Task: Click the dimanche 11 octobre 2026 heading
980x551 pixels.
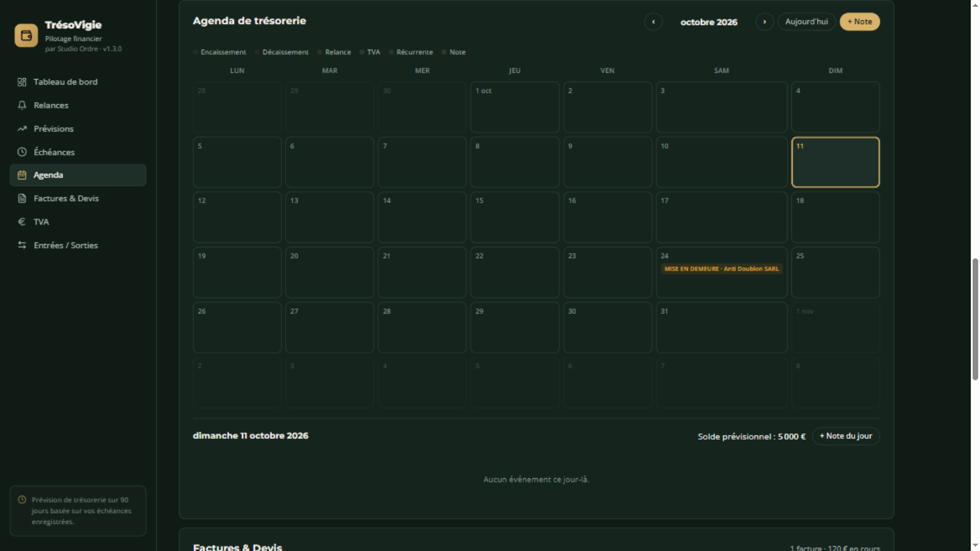Action: 251,436
